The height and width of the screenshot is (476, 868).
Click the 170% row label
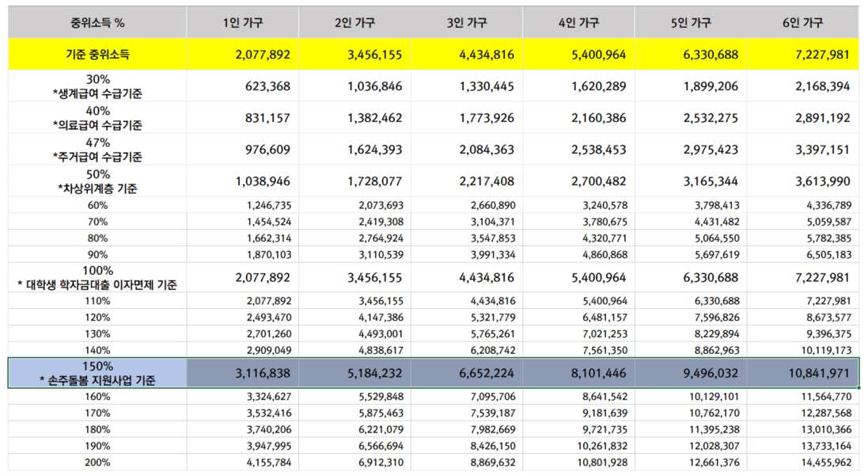pos(97,413)
